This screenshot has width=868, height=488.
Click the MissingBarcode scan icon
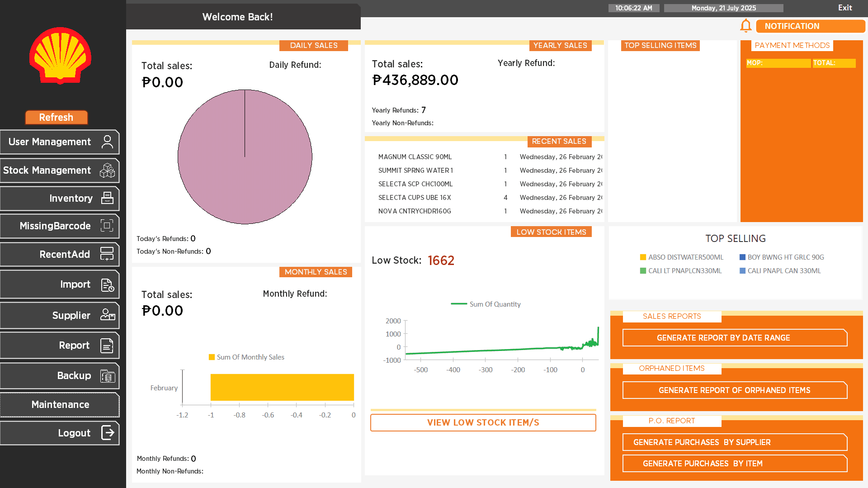pos(107,226)
